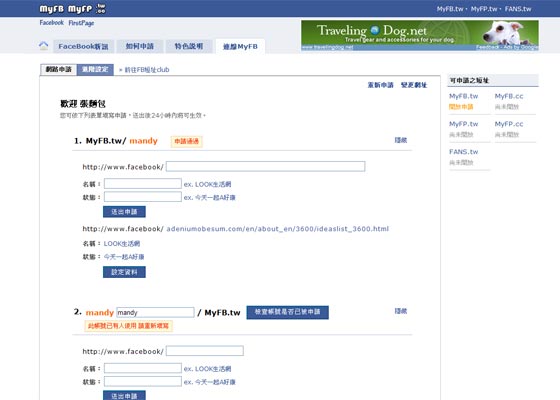Viewport: 560px width, 400px height.
Task: Open the 如何申請 tab
Action: (x=140, y=46)
